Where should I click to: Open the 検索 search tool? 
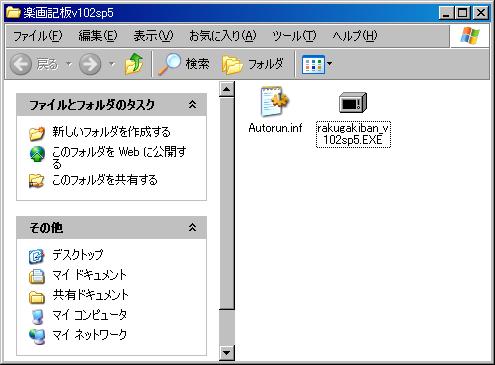184,63
